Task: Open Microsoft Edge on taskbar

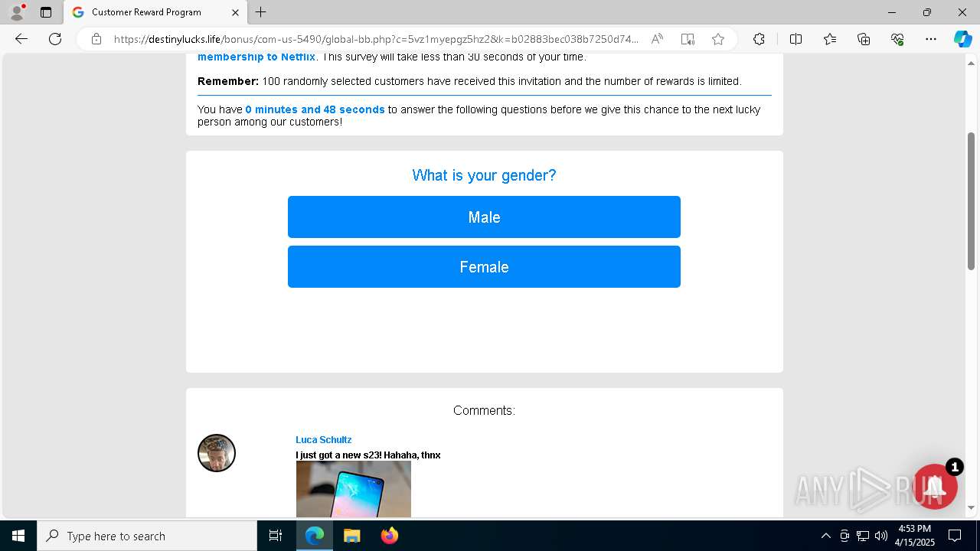Action: (x=315, y=536)
